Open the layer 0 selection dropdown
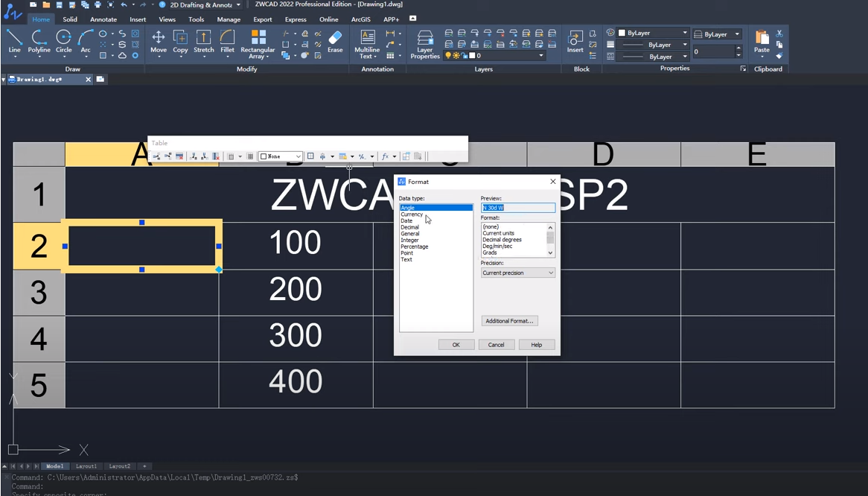The image size is (868, 496). point(541,55)
